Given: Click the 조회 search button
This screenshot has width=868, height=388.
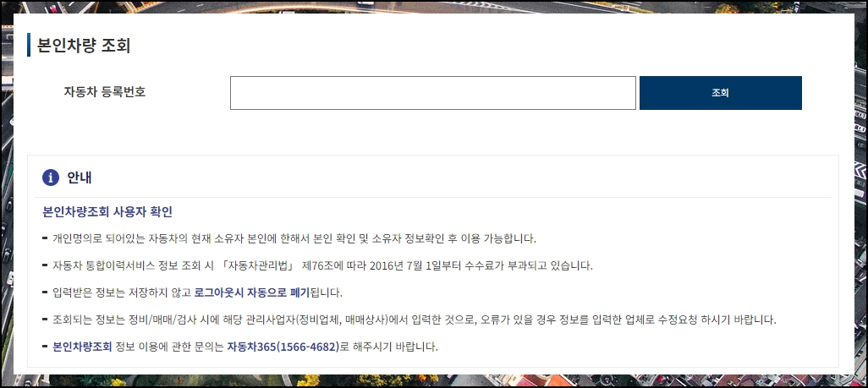Looking at the screenshot, I should [x=720, y=93].
